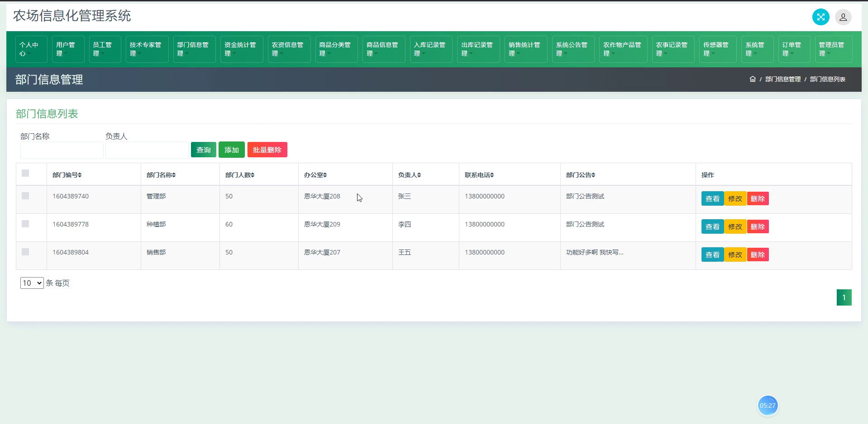Click 部门信息管理 breadcrumb link

(x=783, y=79)
